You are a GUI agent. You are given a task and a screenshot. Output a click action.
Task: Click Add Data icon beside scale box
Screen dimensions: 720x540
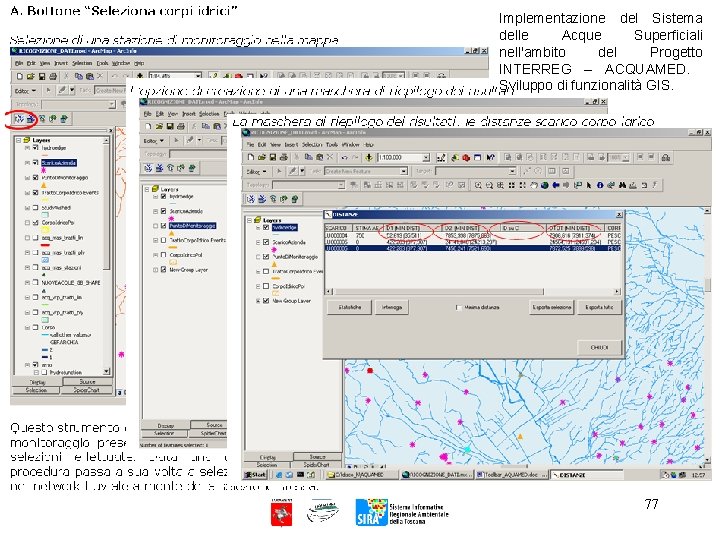point(368,158)
